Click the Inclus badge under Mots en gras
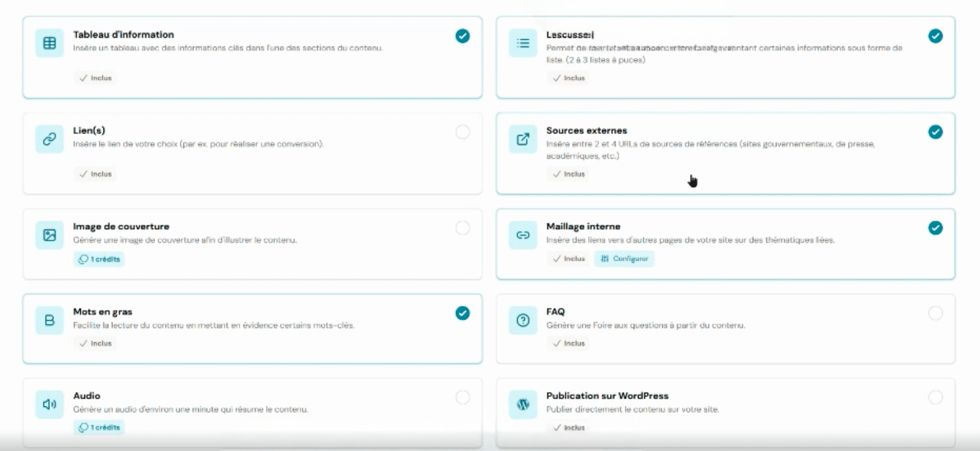The image size is (980, 451). click(95, 343)
